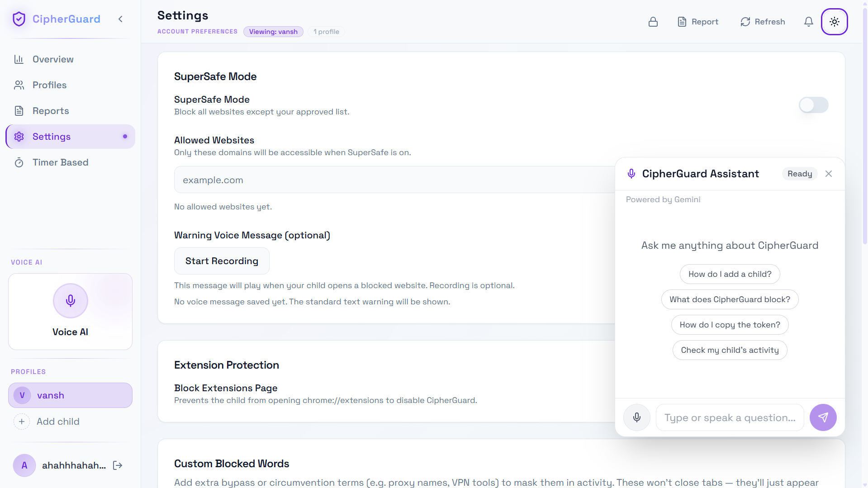Focus the example.com allowed websites field
Screen dimensions: 868x488
394,180
